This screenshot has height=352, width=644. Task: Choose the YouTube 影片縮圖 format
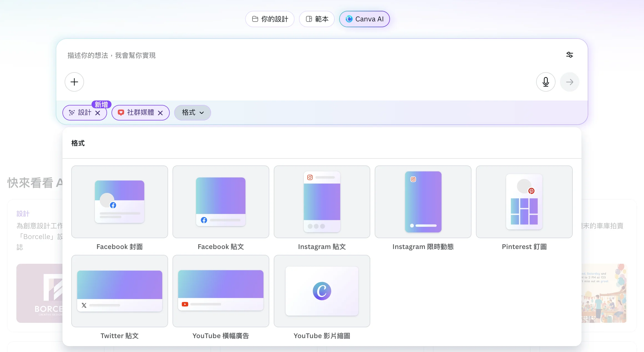(x=322, y=291)
